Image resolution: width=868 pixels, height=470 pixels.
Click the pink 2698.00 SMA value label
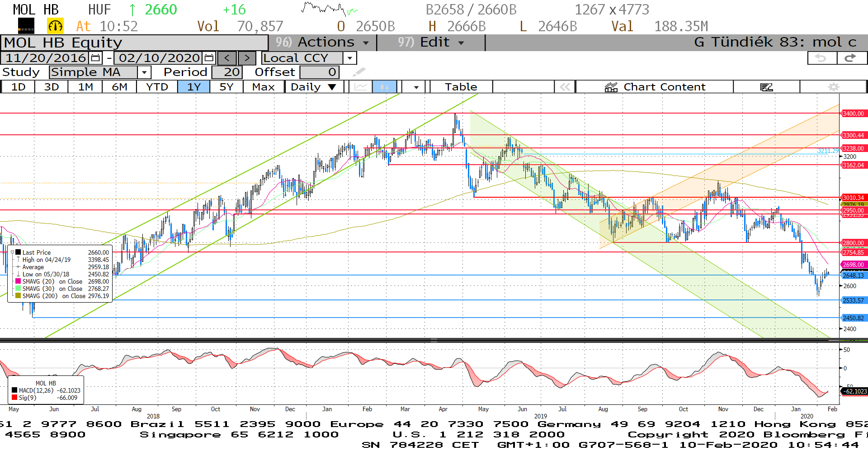click(x=854, y=265)
